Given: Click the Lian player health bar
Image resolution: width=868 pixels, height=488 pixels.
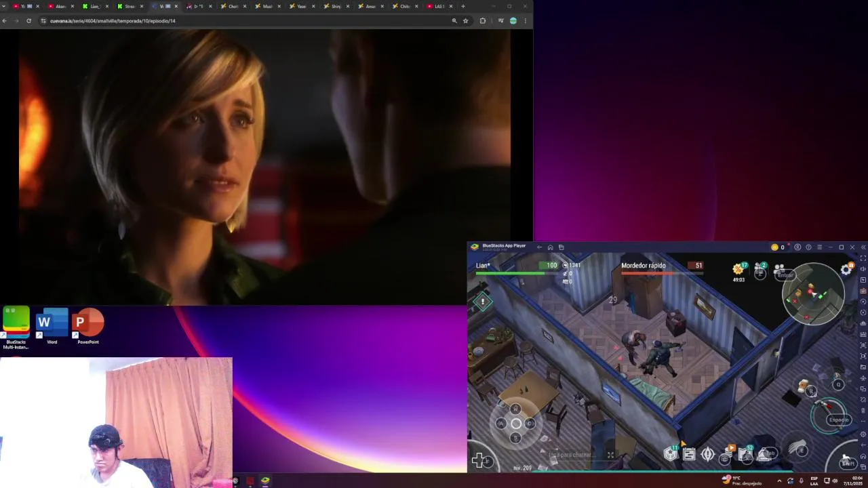Looking at the screenshot, I should tap(517, 273).
